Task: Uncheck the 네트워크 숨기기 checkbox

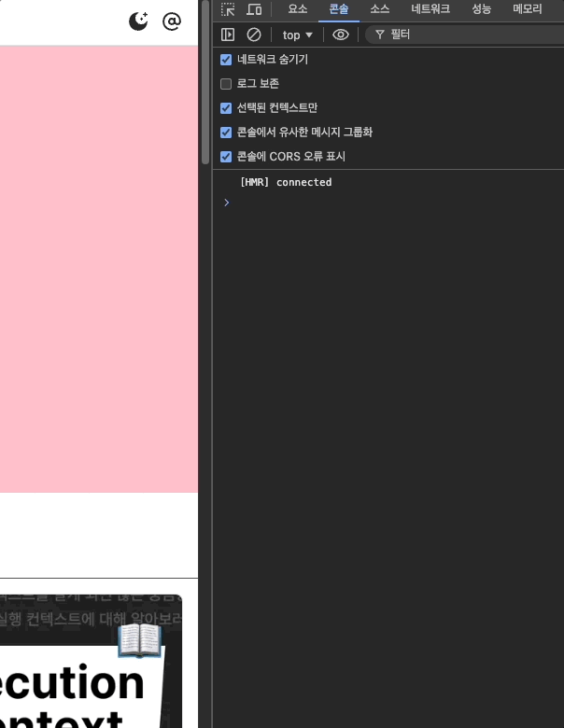Action: coord(226,60)
